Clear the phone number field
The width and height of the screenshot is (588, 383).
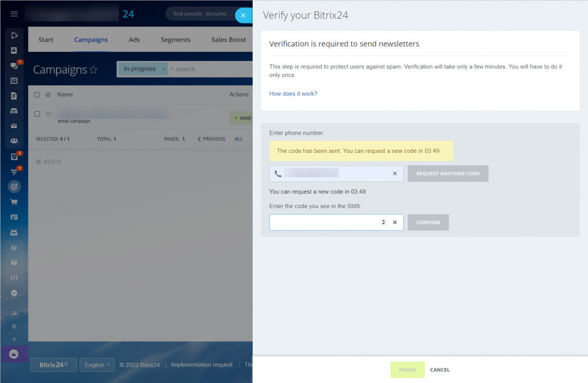tap(395, 174)
